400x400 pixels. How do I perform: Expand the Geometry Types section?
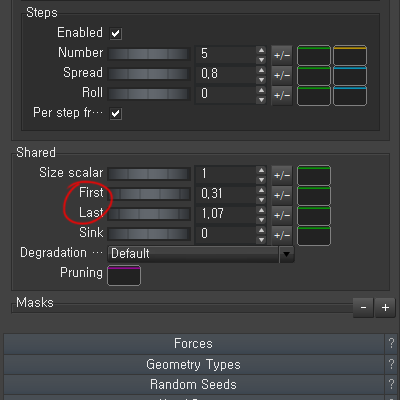[194, 364]
